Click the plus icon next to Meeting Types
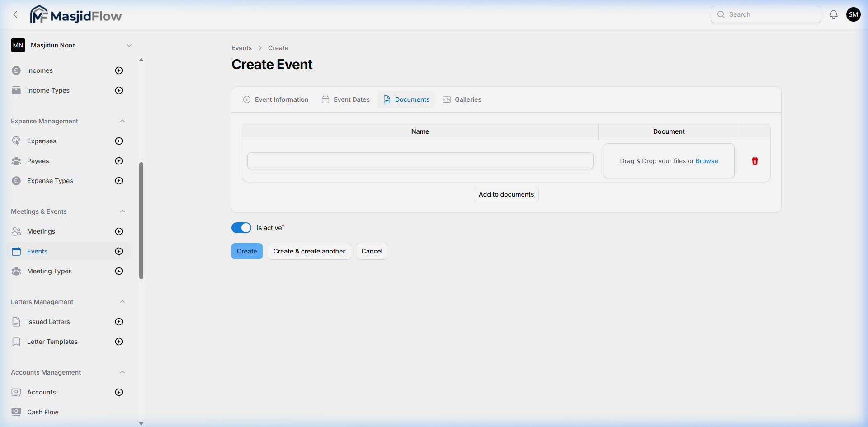The height and width of the screenshot is (427, 868). (118, 271)
